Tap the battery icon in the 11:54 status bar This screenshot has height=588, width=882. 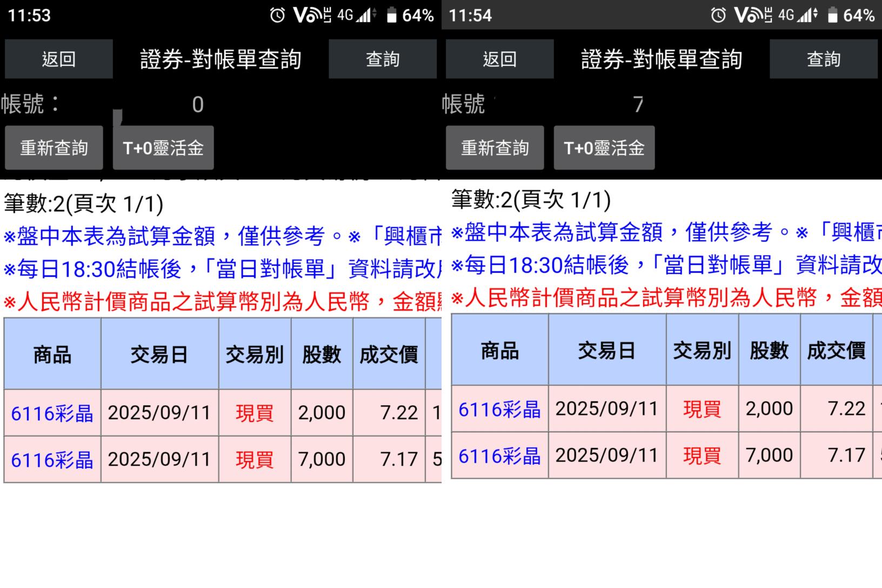tap(833, 15)
